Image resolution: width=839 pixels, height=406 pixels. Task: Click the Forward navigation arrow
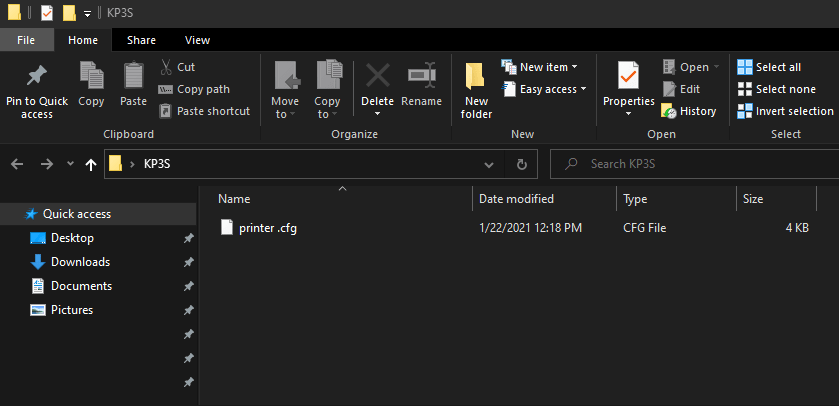click(47, 164)
